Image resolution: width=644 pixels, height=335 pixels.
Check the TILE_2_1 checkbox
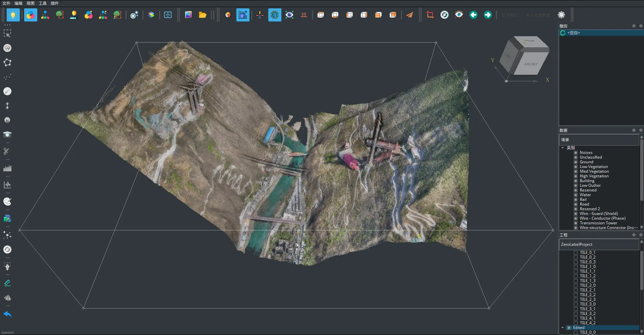(x=576, y=290)
